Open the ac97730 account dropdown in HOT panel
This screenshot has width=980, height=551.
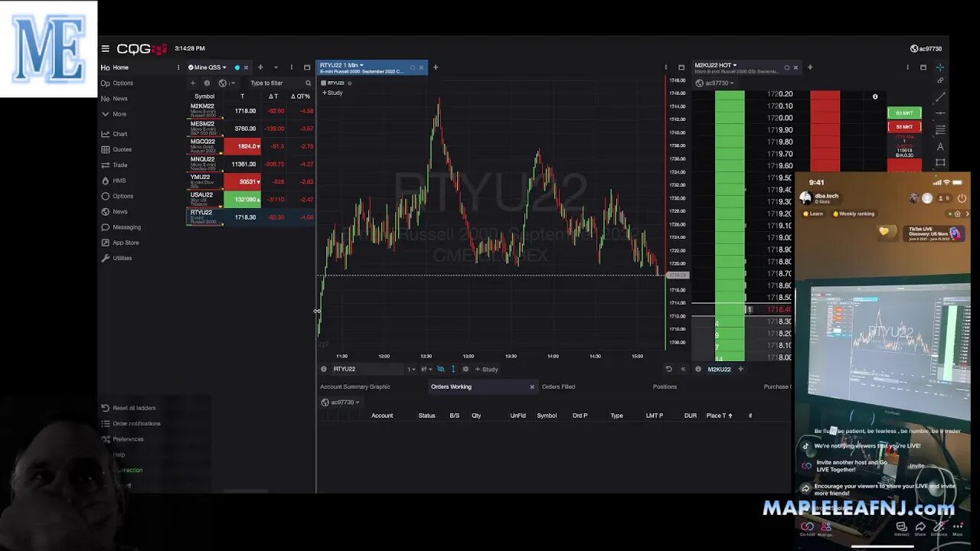715,83
